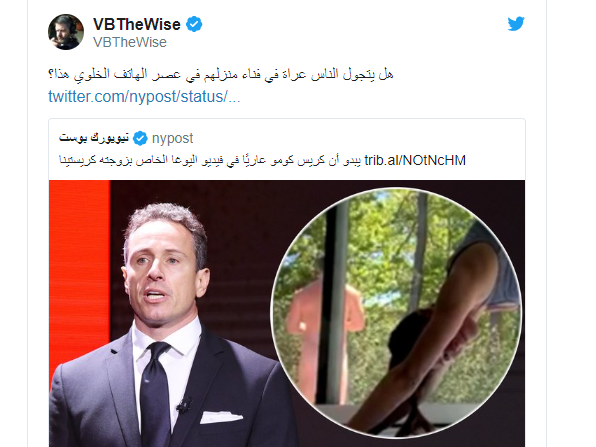Open the circular inset yoga video image

click(x=397, y=312)
